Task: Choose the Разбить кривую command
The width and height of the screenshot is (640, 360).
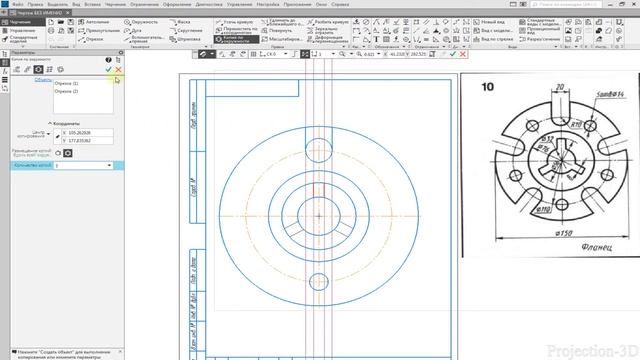Action: coord(328,22)
